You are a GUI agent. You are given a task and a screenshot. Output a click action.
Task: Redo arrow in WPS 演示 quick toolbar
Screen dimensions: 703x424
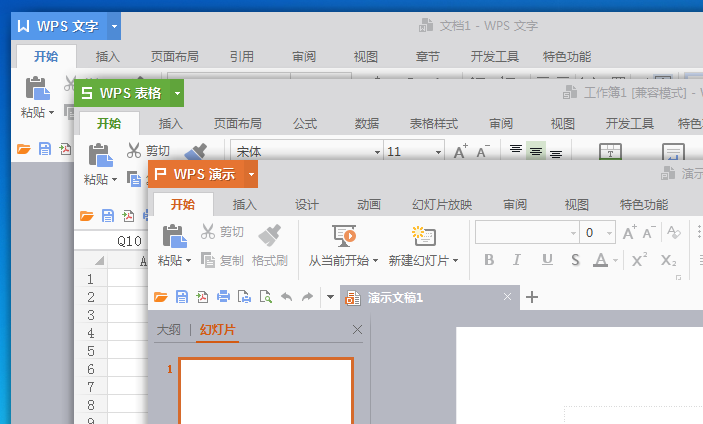pyautogui.click(x=307, y=297)
